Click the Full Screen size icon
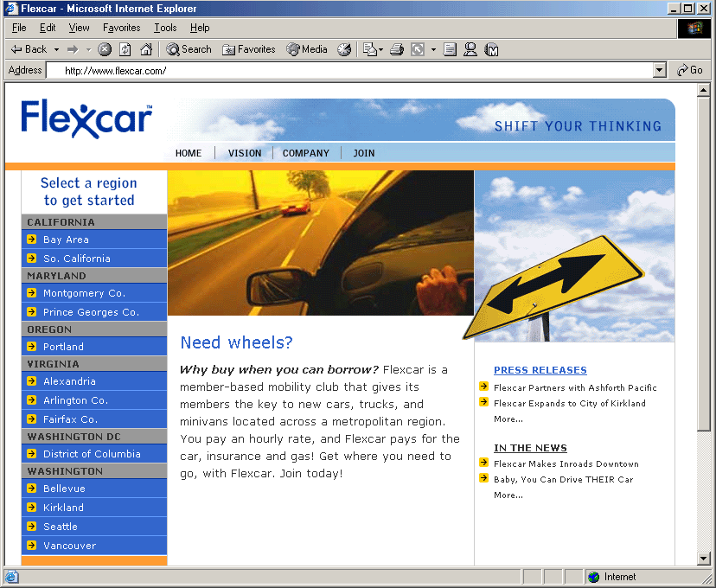 point(418,49)
